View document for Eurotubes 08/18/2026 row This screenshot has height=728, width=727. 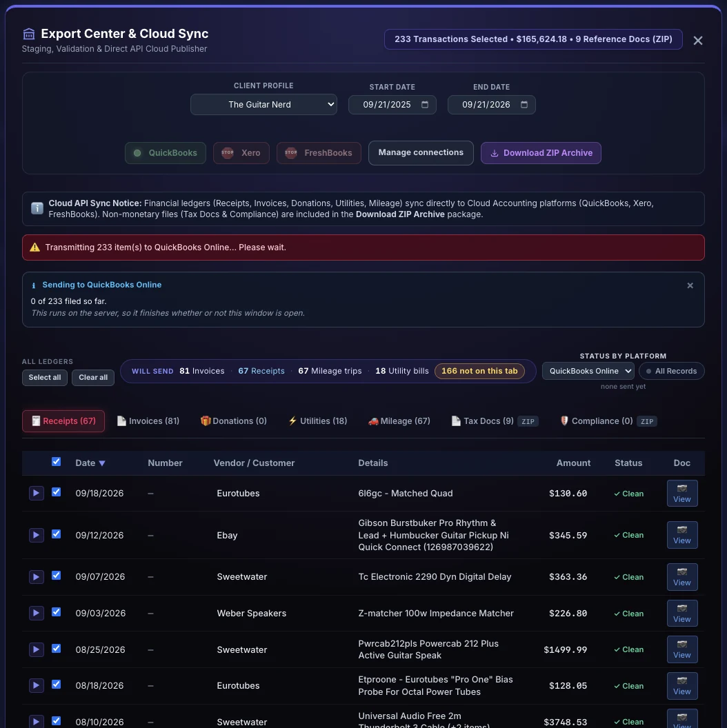pyautogui.click(x=682, y=686)
